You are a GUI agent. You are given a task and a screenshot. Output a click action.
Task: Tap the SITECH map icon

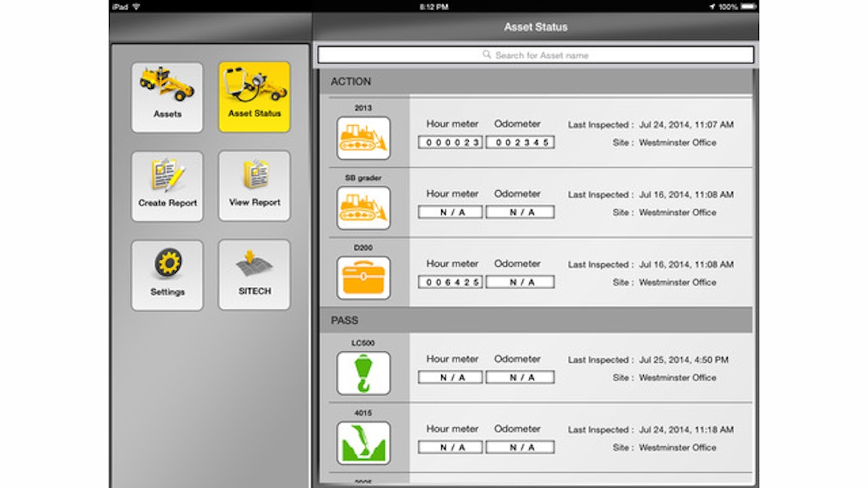(x=254, y=274)
